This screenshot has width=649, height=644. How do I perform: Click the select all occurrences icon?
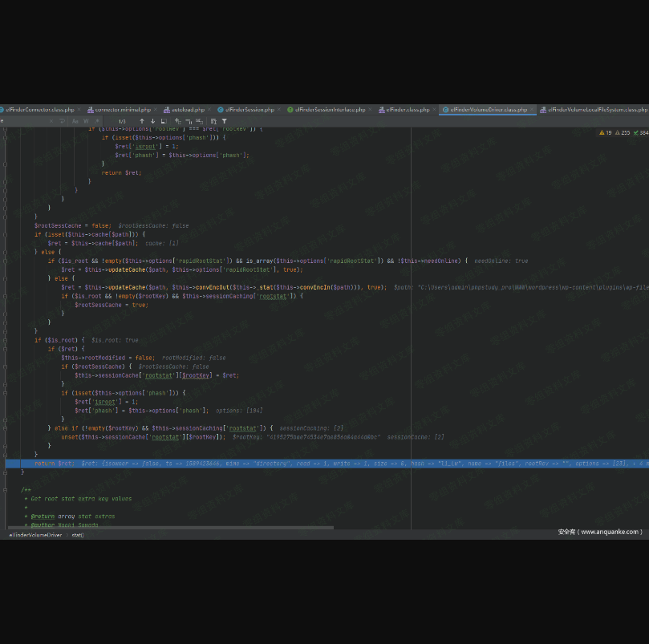click(199, 121)
